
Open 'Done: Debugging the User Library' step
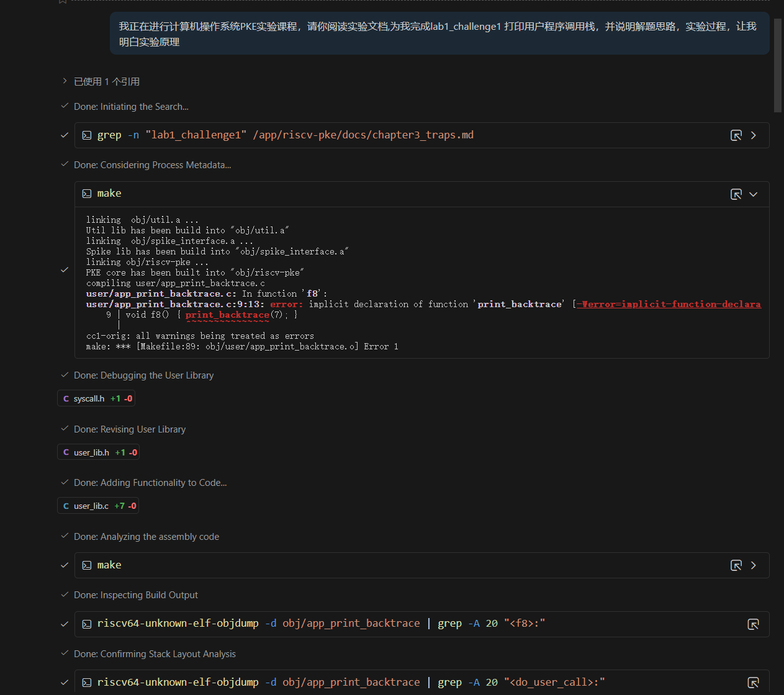(143, 375)
